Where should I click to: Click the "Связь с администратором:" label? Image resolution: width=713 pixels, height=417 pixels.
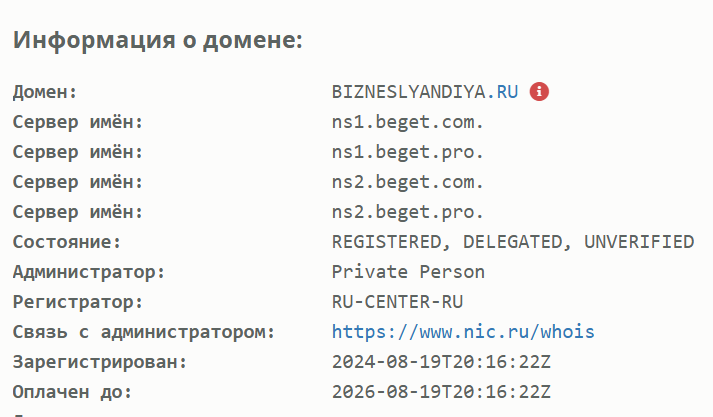pos(143,331)
